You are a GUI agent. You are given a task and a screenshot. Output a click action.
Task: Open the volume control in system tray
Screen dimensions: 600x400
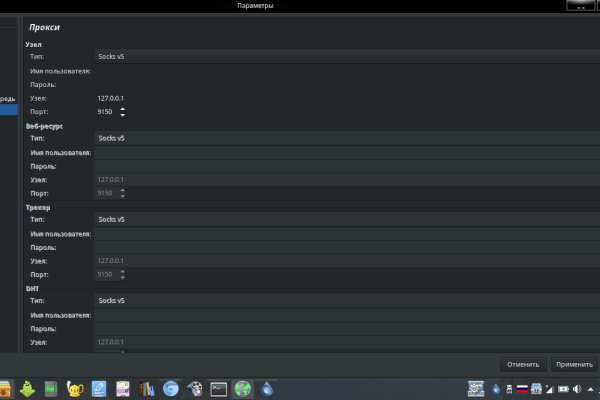(x=578, y=389)
